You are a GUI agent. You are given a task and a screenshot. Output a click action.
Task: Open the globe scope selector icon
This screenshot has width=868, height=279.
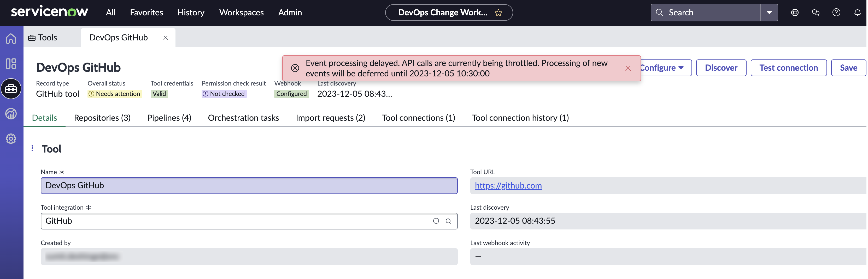(x=795, y=13)
